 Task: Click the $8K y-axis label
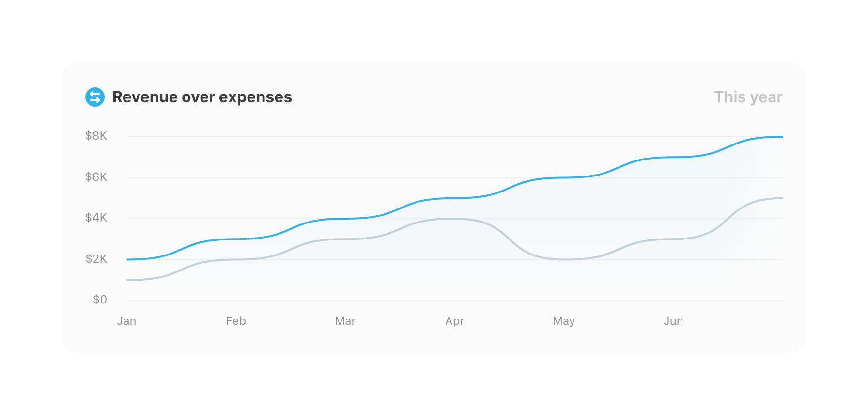pos(96,136)
